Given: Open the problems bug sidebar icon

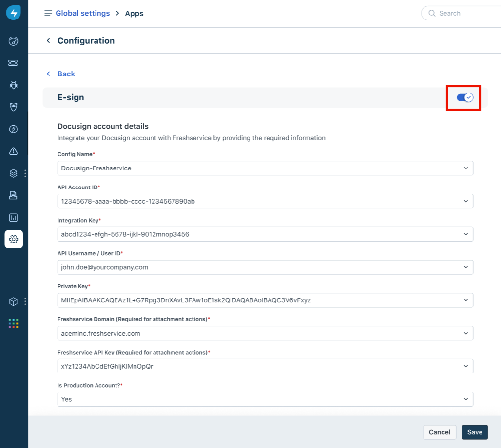Looking at the screenshot, I should (14, 85).
